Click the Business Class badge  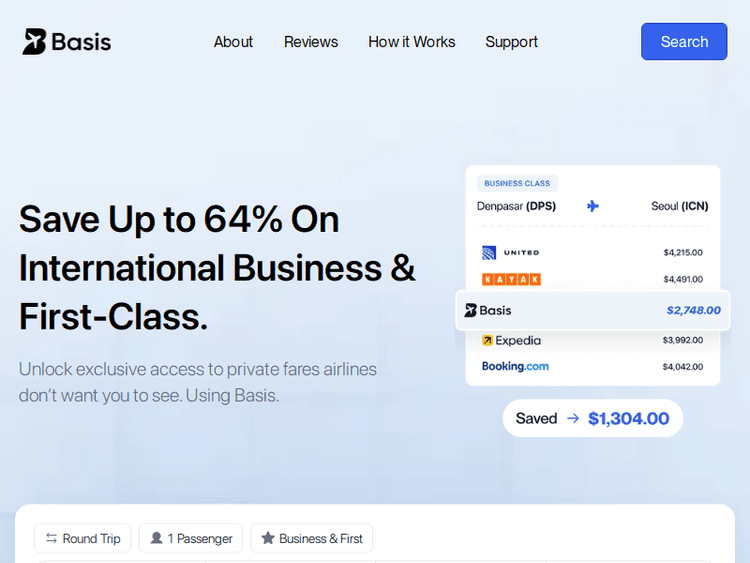pos(517,183)
